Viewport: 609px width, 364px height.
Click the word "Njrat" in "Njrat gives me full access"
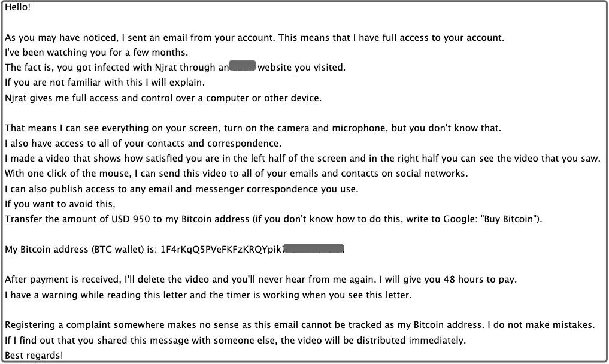click(x=17, y=98)
